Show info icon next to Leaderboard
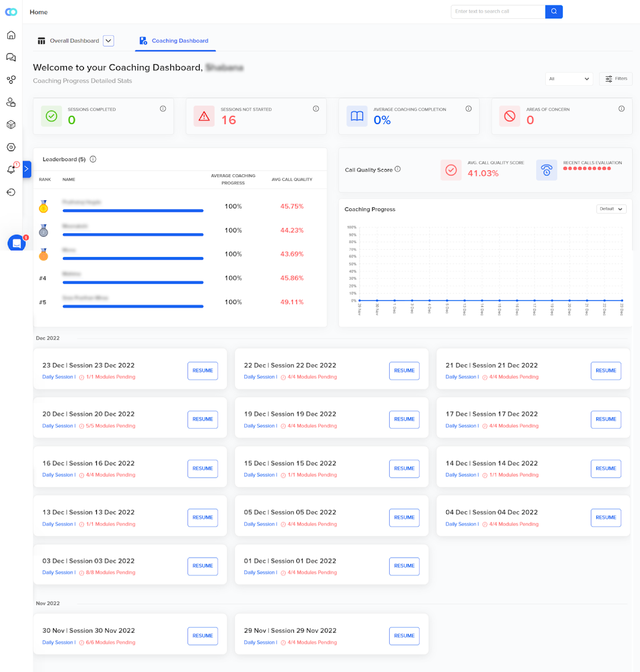 coord(93,159)
